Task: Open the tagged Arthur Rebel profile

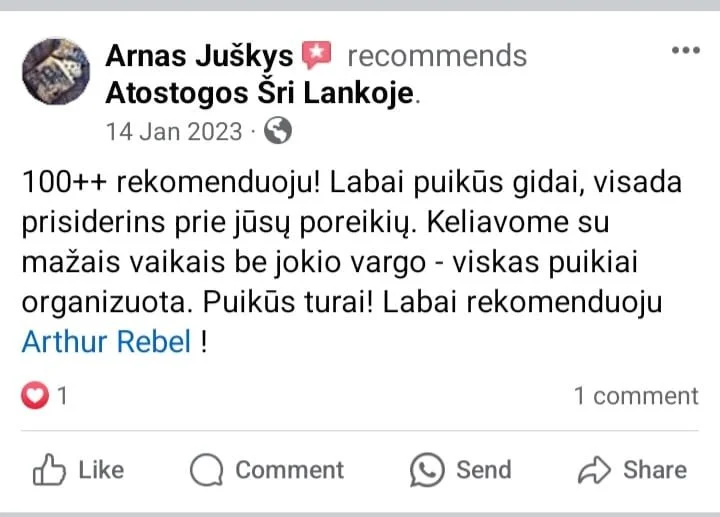Action: (x=106, y=342)
